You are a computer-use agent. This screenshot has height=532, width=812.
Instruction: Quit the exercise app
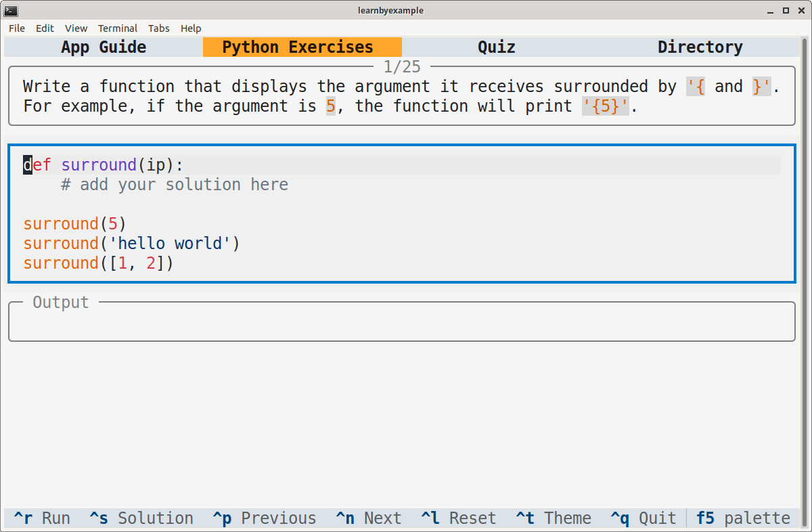[642, 518]
